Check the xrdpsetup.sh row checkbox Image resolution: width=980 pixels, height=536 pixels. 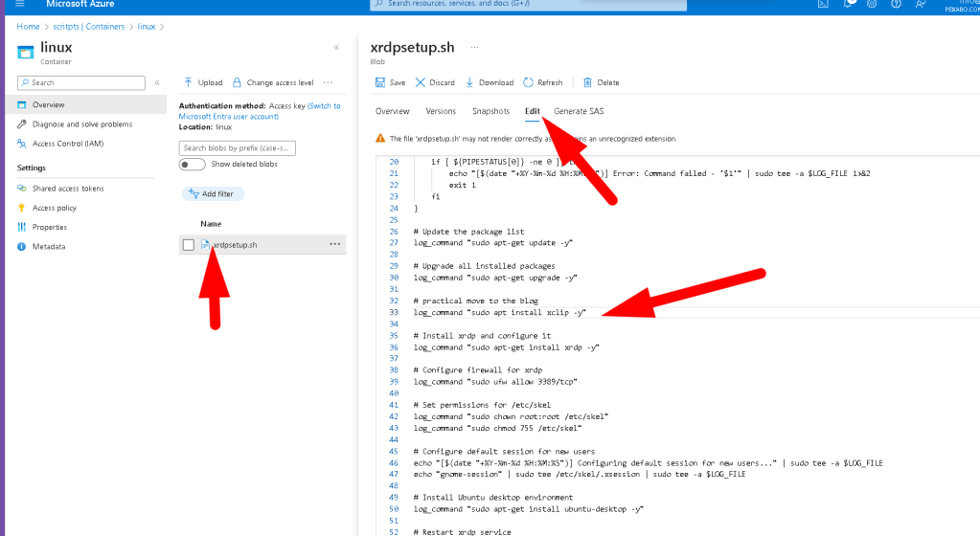pyautogui.click(x=188, y=245)
